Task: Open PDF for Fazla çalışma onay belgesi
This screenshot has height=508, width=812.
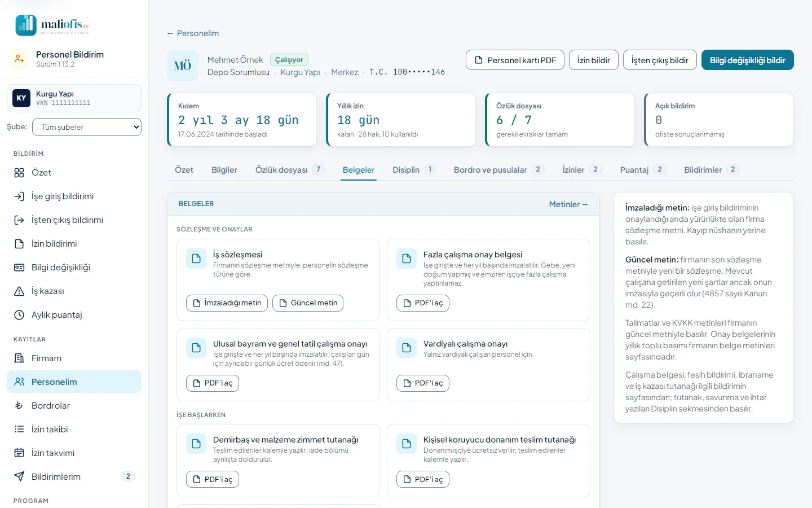Action: (423, 303)
